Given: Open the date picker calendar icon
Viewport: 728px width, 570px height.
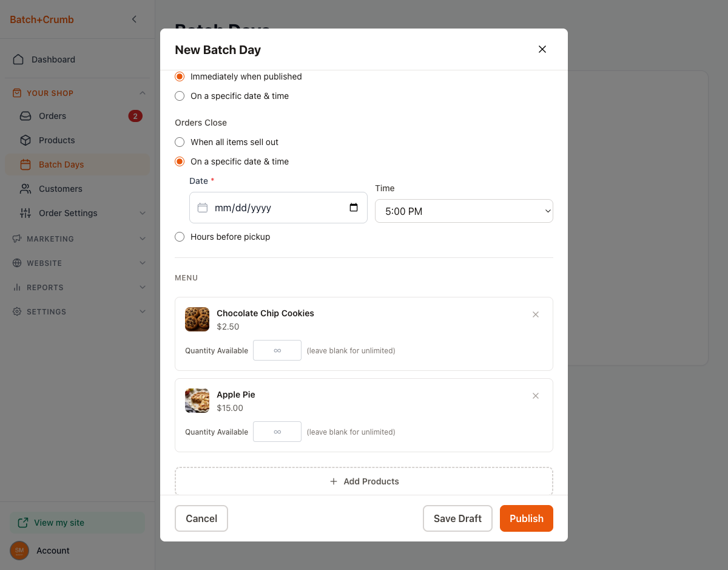Looking at the screenshot, I should 354,208.
